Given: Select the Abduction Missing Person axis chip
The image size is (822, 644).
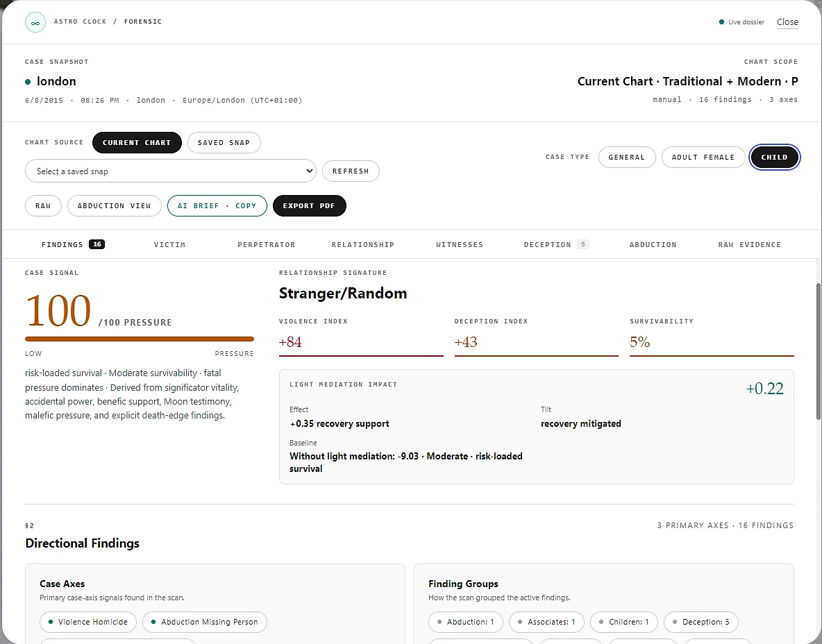Looking at the screenshot, I should [x=204, y=622].
